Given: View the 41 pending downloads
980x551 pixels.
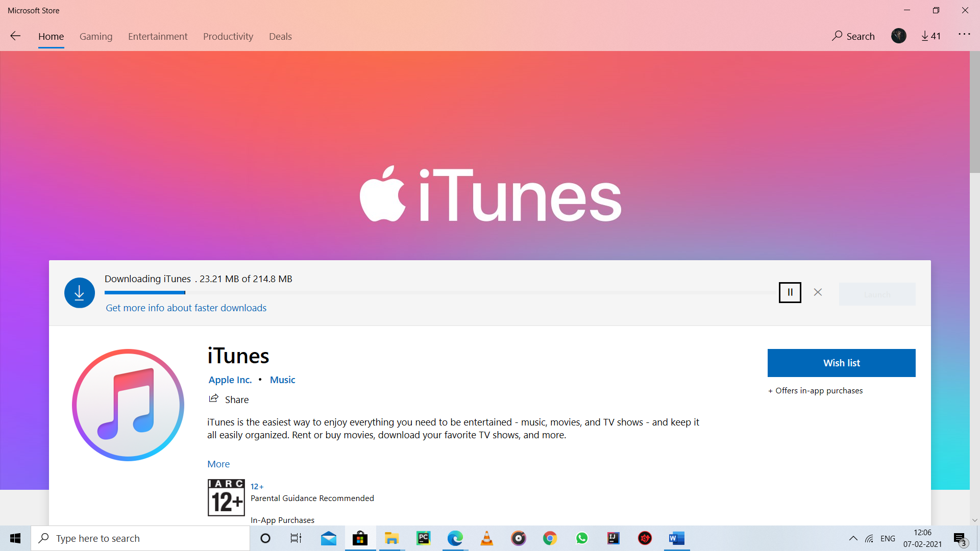Looking at the screenshot, I should (931, 36).
